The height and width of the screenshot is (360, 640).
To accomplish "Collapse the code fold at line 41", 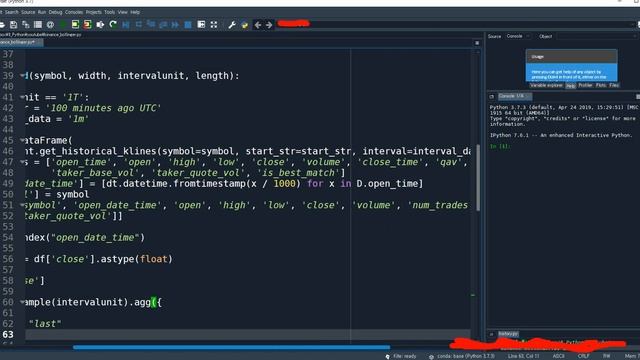I will pyautogui.click(x=22, y=97).
